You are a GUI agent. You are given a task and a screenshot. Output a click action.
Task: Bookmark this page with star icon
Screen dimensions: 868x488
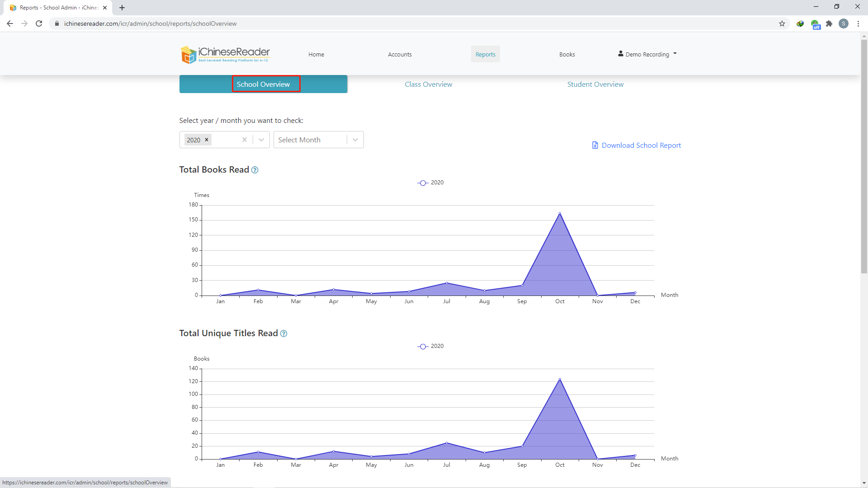(x=782, y=23)
